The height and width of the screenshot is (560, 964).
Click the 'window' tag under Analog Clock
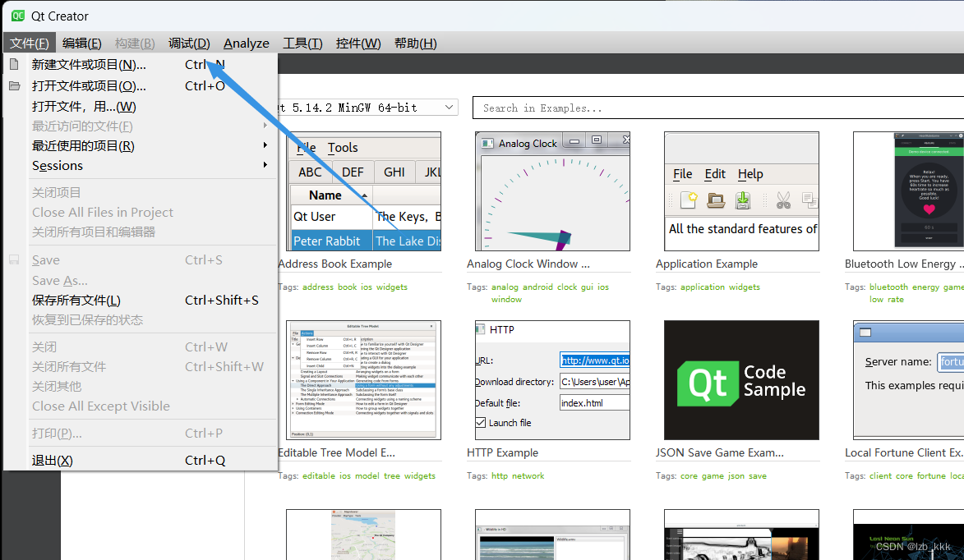pyautogui.click(x=506, y=299)
